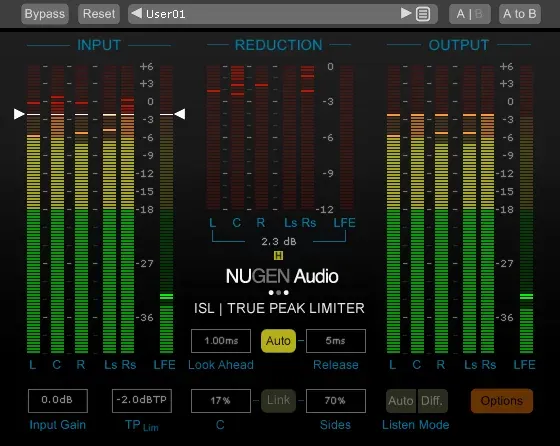The width and height of the screenshot is (560, 446).
Task: Click the input LFE meter bar
Action: [x=166, y=209]
